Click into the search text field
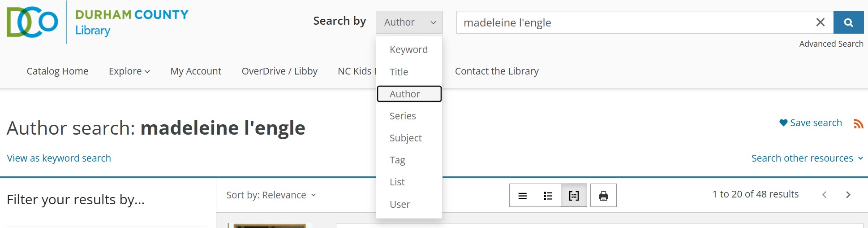This screenshot has width=868, height=228. click(x=627, y=22)
